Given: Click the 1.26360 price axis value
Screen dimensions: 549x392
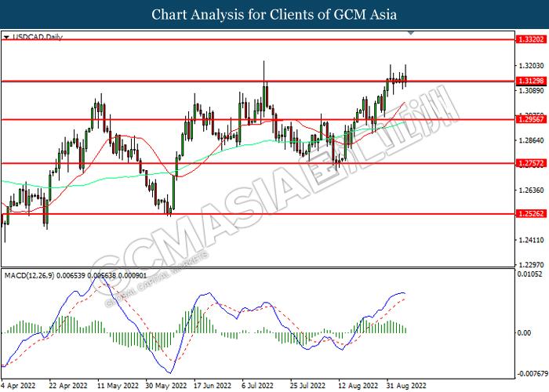Looking at the screenshot, I should pyautogui.click(x=531, y=190).
